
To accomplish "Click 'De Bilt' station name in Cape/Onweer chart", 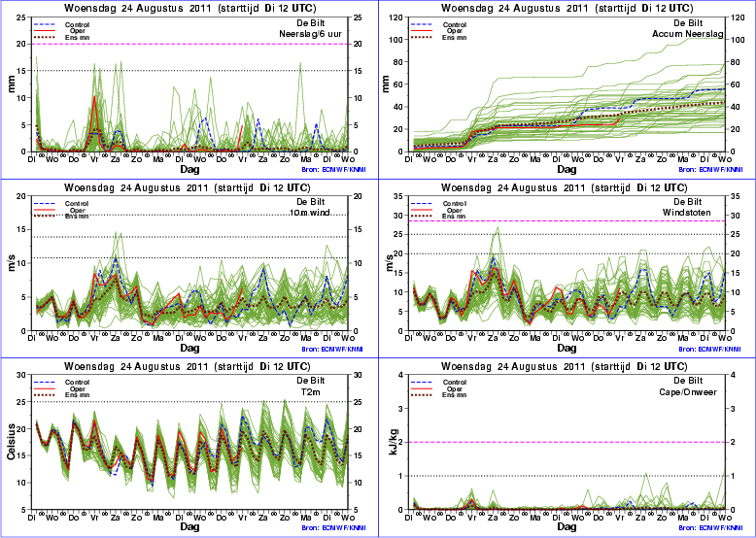I will 688,381.
